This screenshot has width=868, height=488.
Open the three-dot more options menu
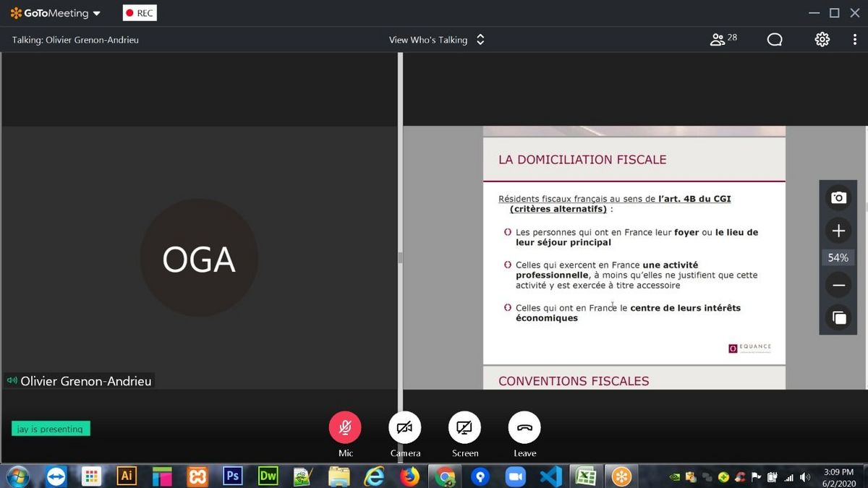pos(854,40)
